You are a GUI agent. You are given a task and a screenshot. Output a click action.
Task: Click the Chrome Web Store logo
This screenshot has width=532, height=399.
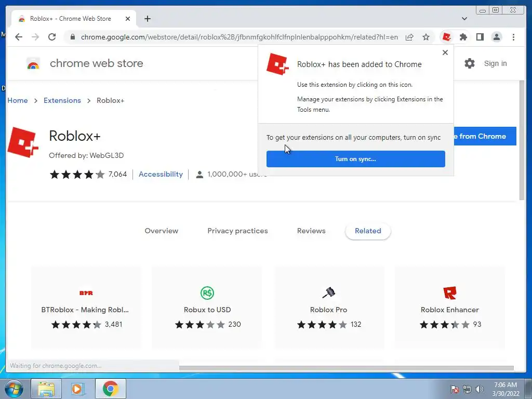(x=33, y=63)
